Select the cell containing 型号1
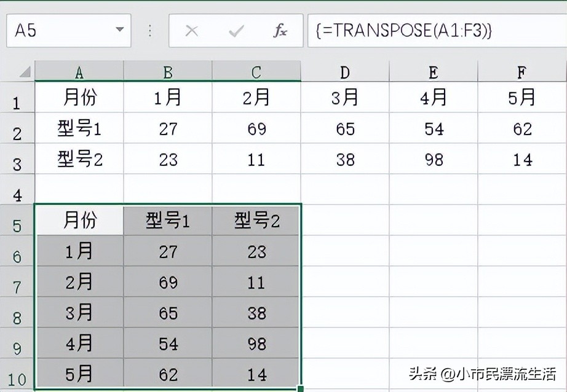567x392 pixels. (79, 128)
